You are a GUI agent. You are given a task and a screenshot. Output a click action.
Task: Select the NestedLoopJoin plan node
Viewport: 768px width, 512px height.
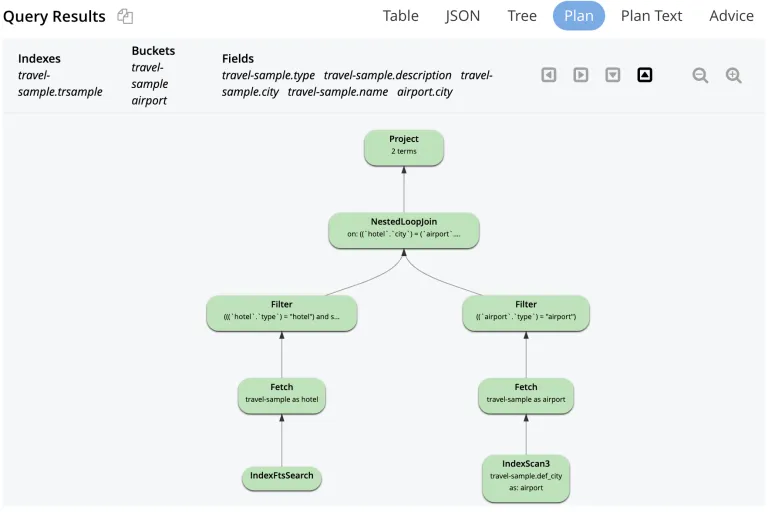click(x=404, y=228)
